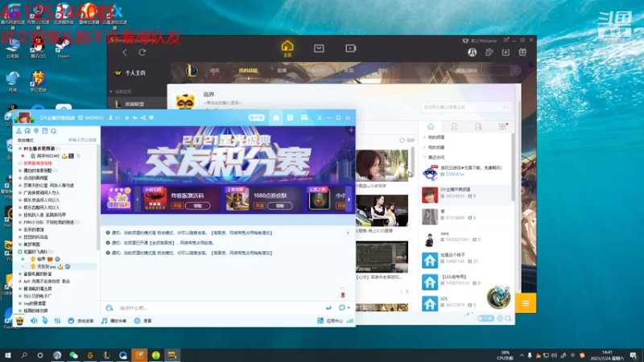The width and height of the screenshot is (644, 362).
Task: Click speaker volume icon in YY bottom bar
Action: click(34, 320)
